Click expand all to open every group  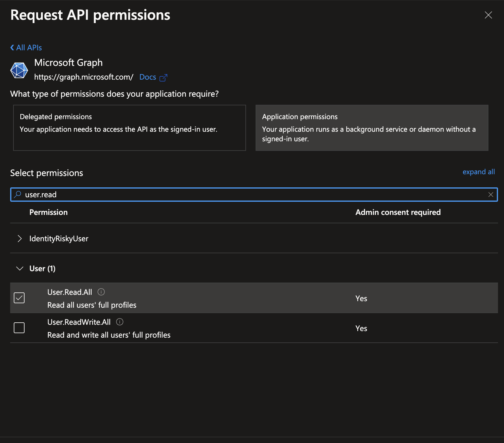tap(478, 172)
